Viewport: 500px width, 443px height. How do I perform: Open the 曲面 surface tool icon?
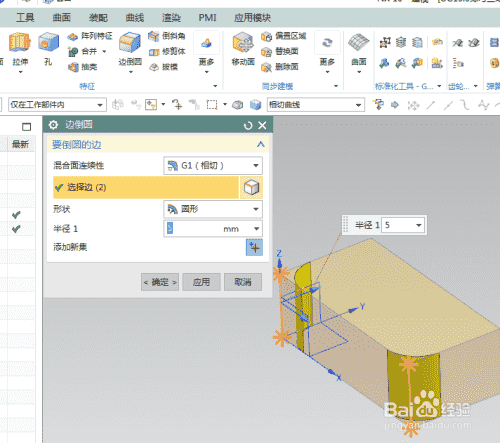coord(359,43)
